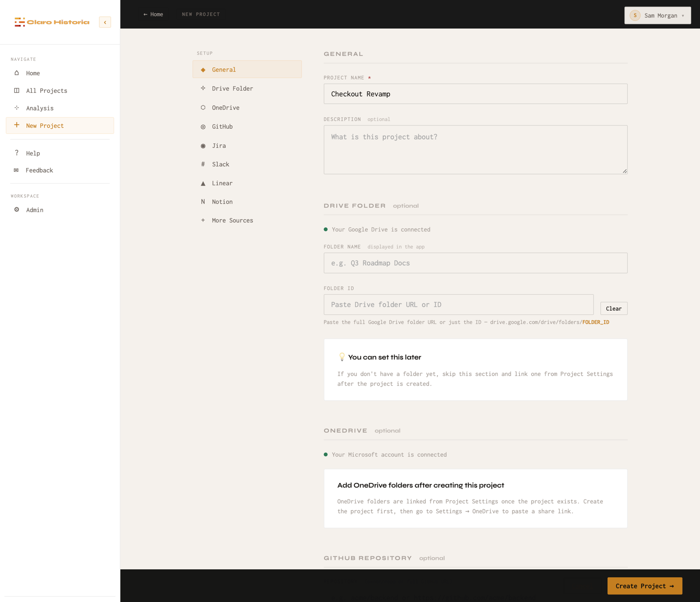The width and height of the screenshot is (700, 602).
Task: Click the Notion N icon in setup list
Action: [203, 202]
